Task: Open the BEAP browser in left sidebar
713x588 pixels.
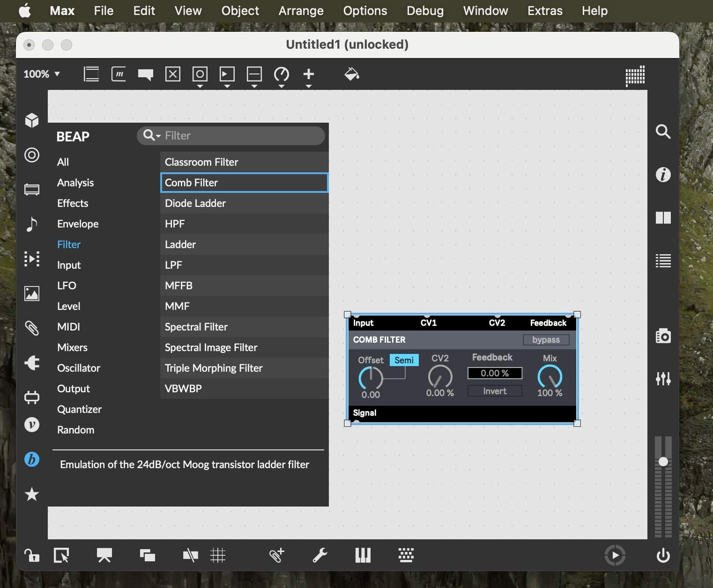Action: point(32,459)
